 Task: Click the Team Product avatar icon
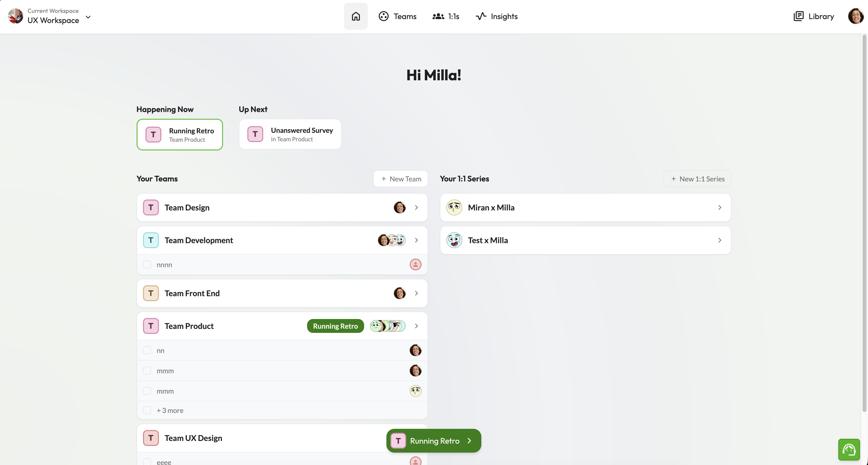coord(151,326)
